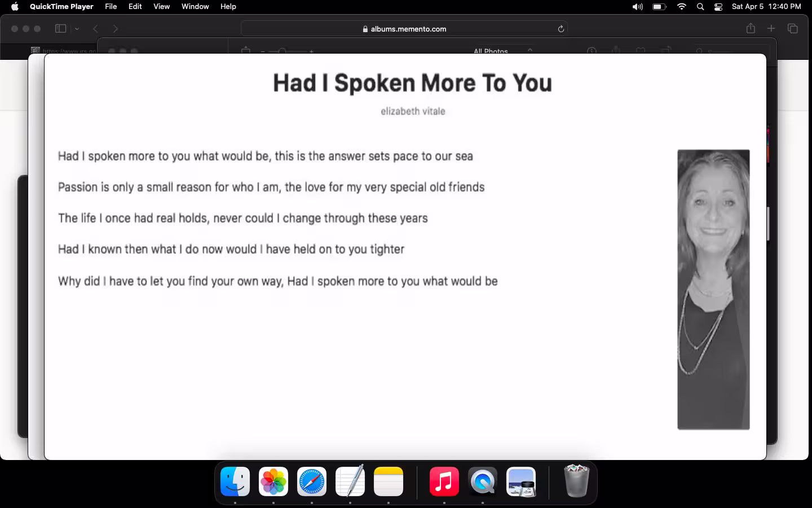Adjust the zoom slider in Photos window toolbar

click(x=288, y=51)
